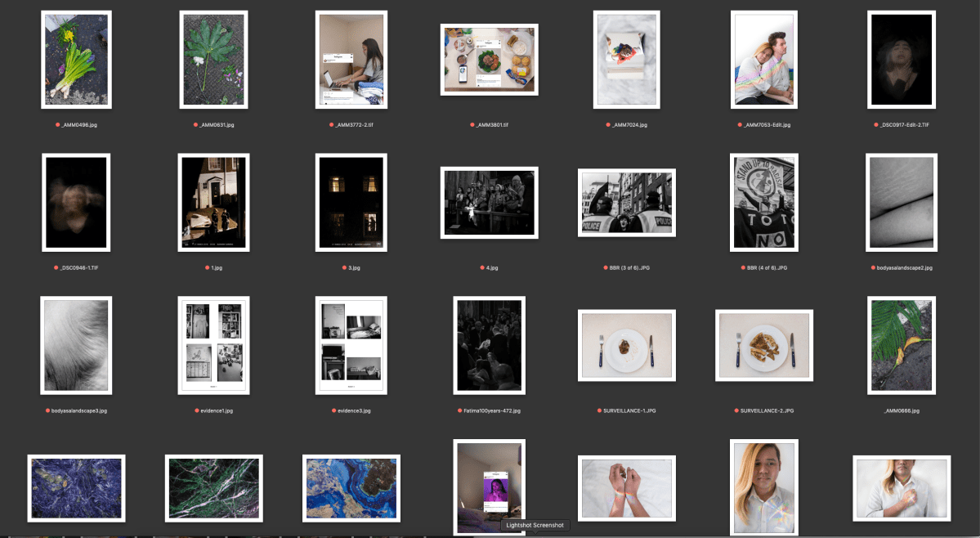Select the _AMM7024.jpg cake image

point(626,60)
